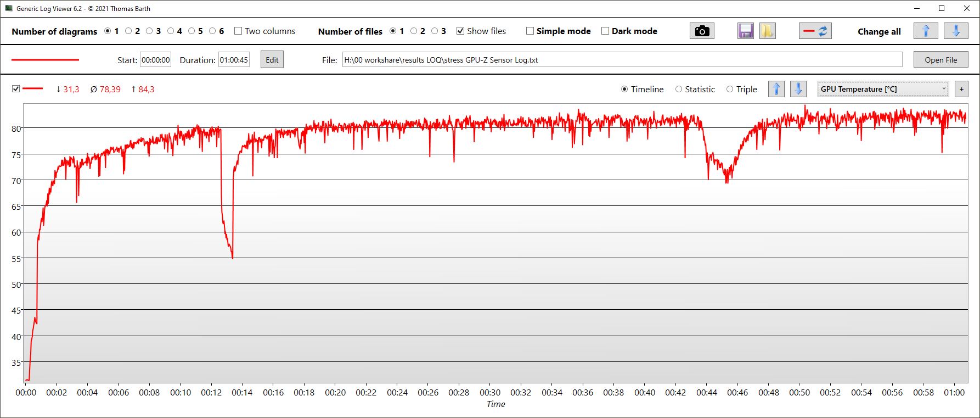
Task: Click the Change all down arrow
Action: pyautogui.click(x=955, y=31)
